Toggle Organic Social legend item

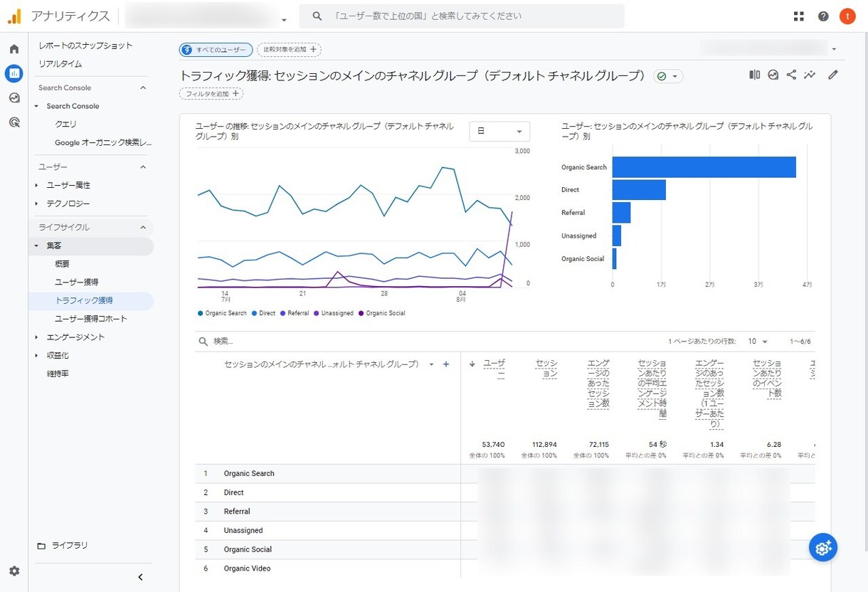pyautogui.click(x=381, y=313)
